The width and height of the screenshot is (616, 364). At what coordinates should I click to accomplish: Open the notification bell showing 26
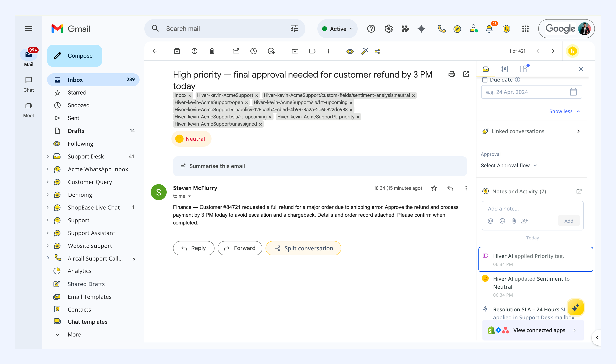[489, 29]
